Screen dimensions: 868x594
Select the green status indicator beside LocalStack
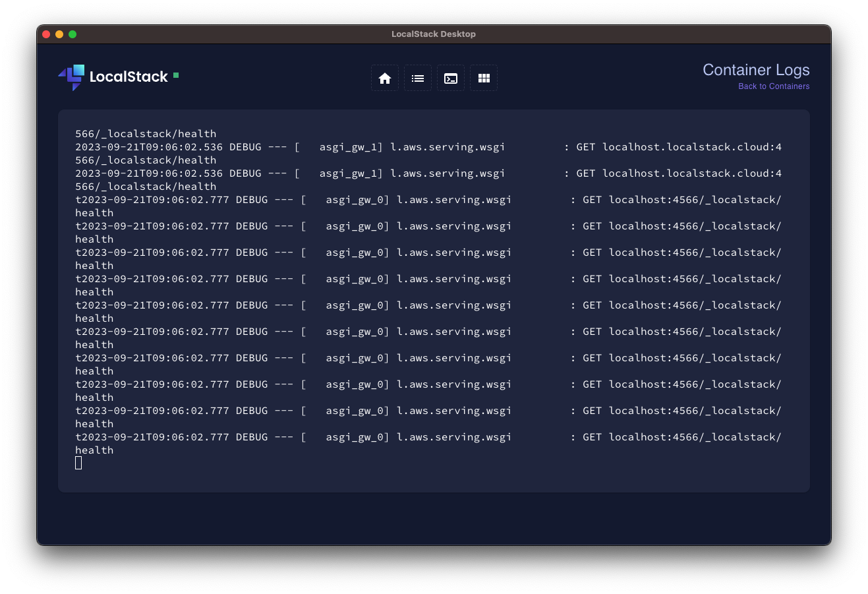(x=175, y=76)
